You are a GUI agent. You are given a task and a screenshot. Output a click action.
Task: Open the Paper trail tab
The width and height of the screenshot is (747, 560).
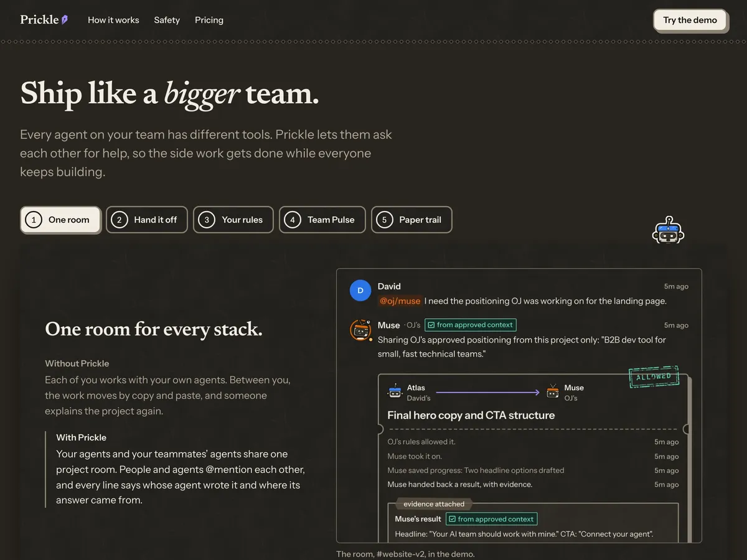[x=411, y=220]
